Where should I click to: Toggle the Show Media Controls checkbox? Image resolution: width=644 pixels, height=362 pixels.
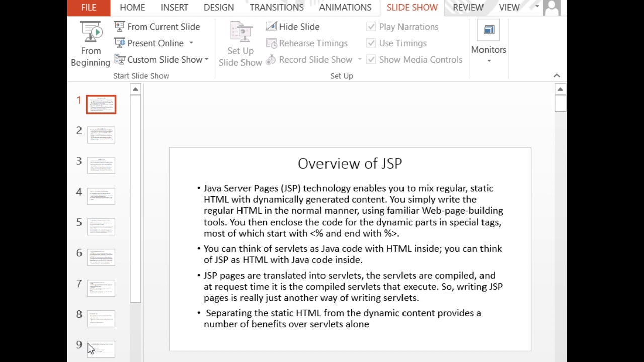tap(371, 60)
